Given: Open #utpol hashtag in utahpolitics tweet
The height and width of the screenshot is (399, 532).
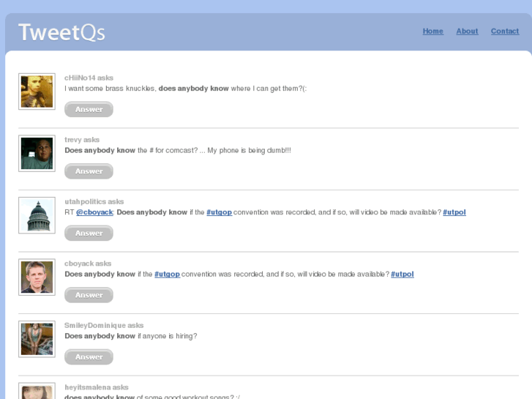Looking at the screenshot, I should [x=454, y=212].
